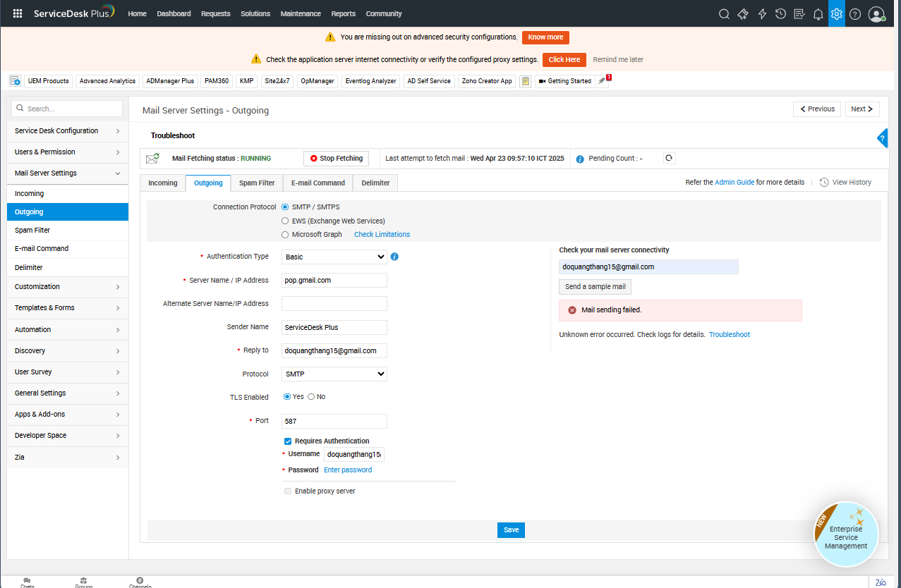Save the outgoing mail settings

click(512, 530)
